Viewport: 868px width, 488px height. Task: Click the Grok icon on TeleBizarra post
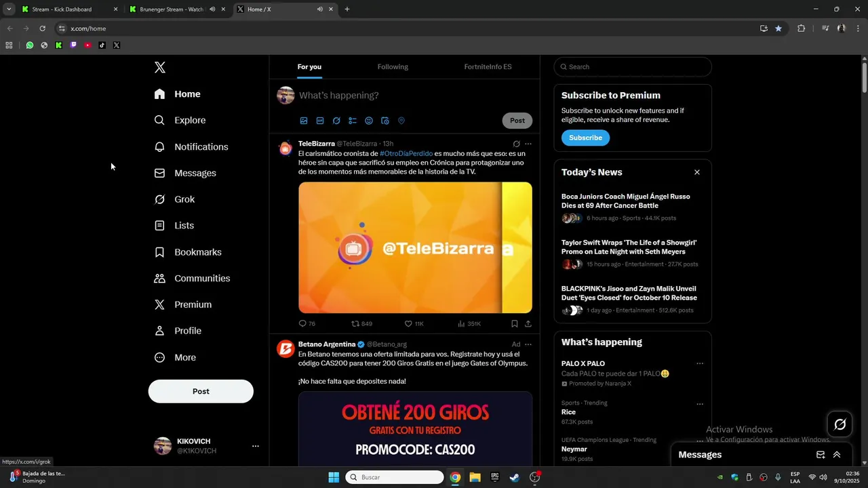[x=517, y=144]
